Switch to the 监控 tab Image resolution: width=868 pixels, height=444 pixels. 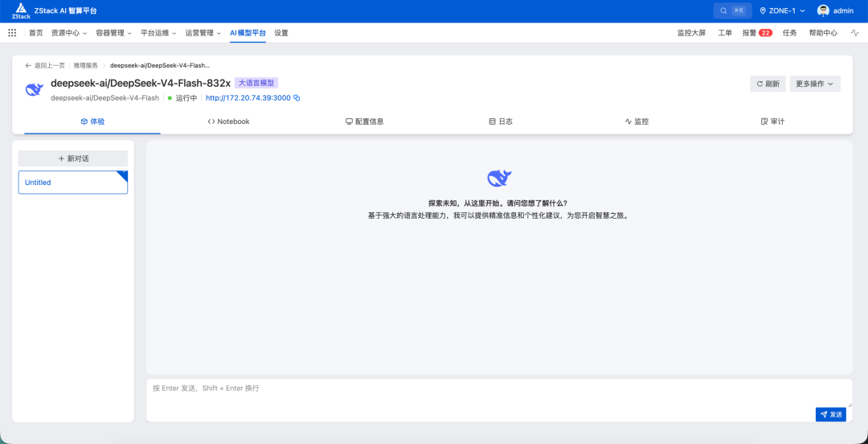(x=637, y=121)
